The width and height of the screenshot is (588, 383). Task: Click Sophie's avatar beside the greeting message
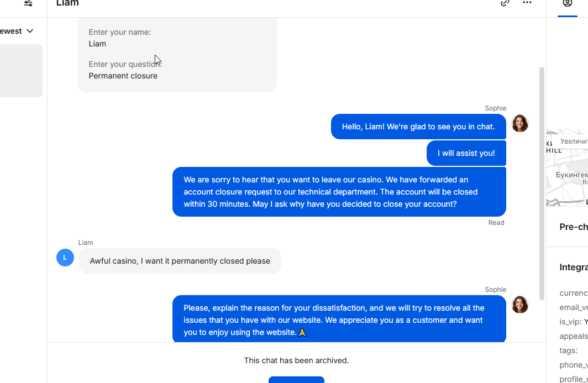520,123
